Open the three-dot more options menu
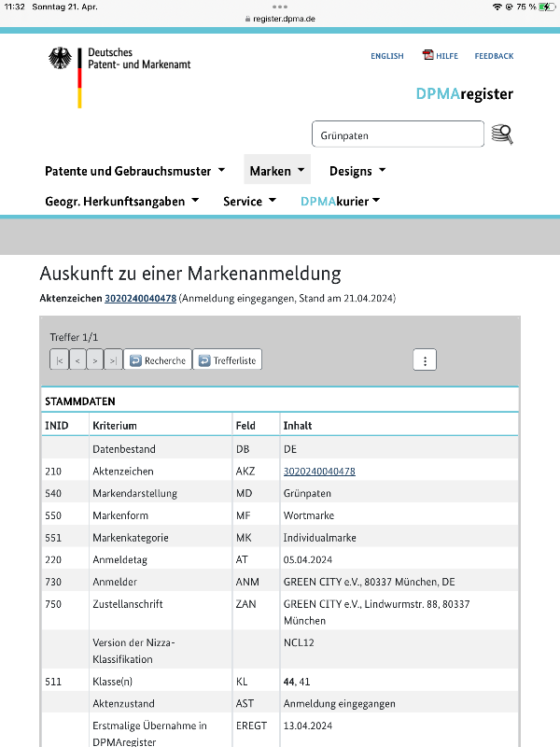The image size is (560, 747). (425, 360)
